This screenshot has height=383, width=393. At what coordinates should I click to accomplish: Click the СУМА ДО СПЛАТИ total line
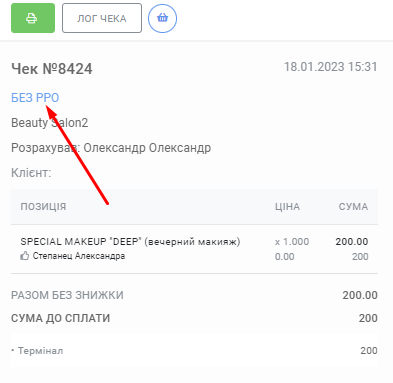click(194, 318)
